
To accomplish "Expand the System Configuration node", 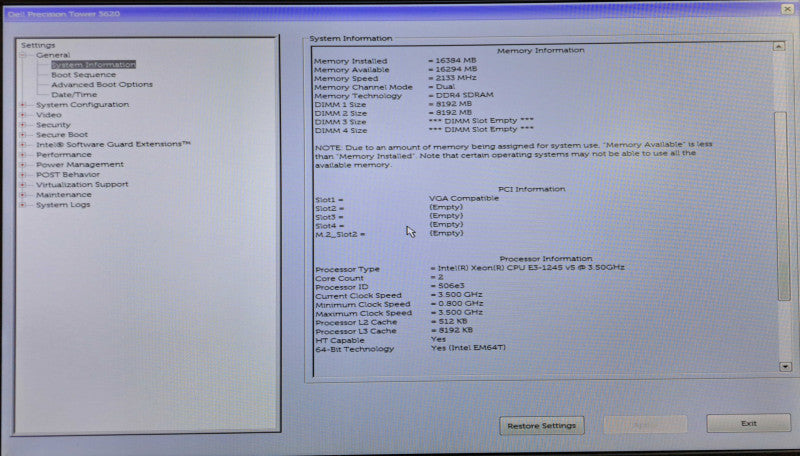I will pyautogui.click(x=22, y=105).
